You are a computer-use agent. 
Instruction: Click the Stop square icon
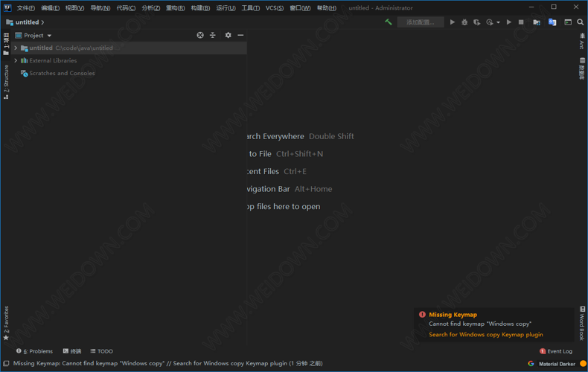[x=521, y=22]
